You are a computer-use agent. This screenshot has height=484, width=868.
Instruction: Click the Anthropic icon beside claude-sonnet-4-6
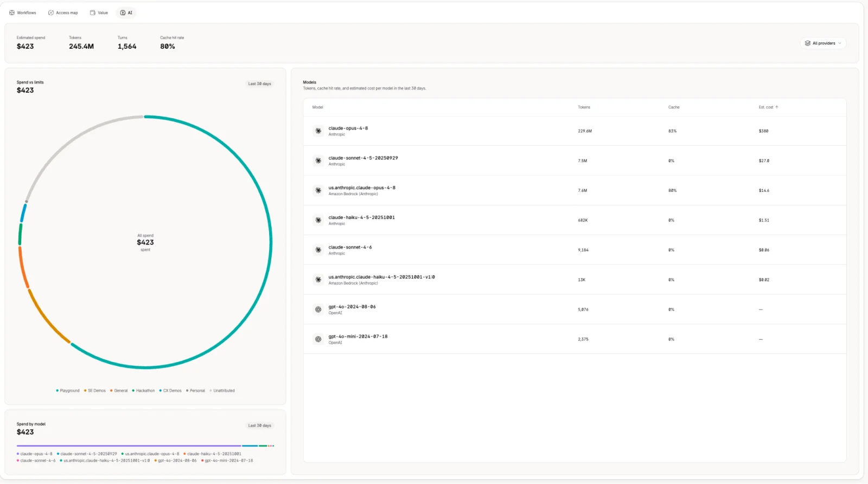(x=318, y=250)
